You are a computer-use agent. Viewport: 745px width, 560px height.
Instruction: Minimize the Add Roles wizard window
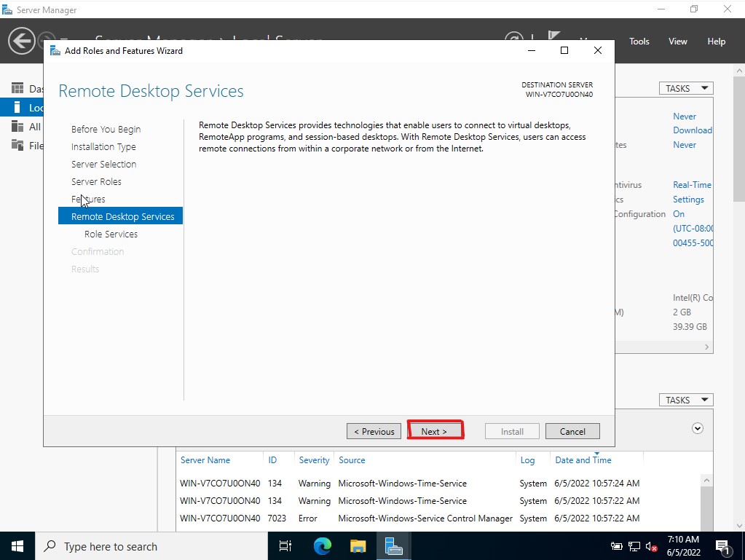(532, 50)
